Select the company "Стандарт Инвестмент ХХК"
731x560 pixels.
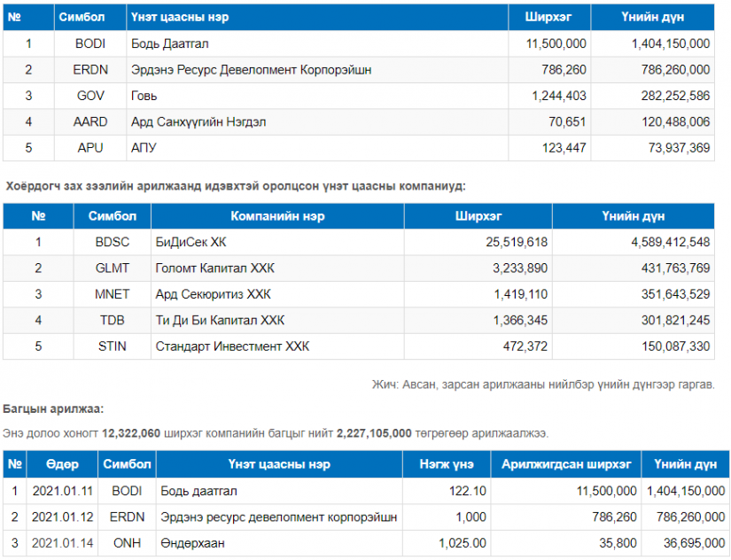pyautogui.click(x=232, y=346)
